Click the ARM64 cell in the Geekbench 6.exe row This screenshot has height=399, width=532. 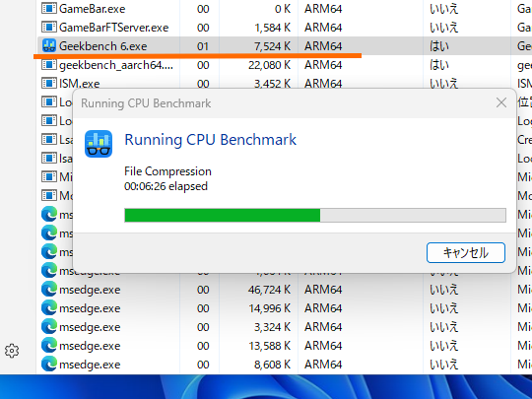tap(323, 46)
